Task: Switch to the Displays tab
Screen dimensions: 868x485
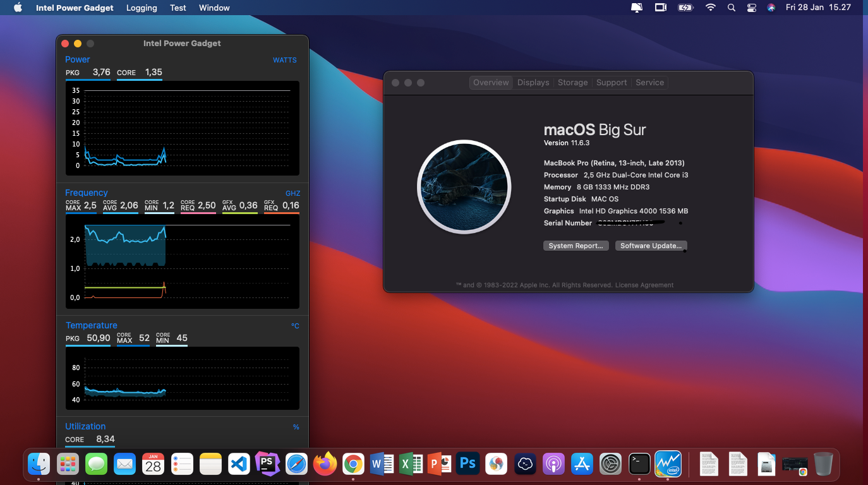Action: click(533, 82)
